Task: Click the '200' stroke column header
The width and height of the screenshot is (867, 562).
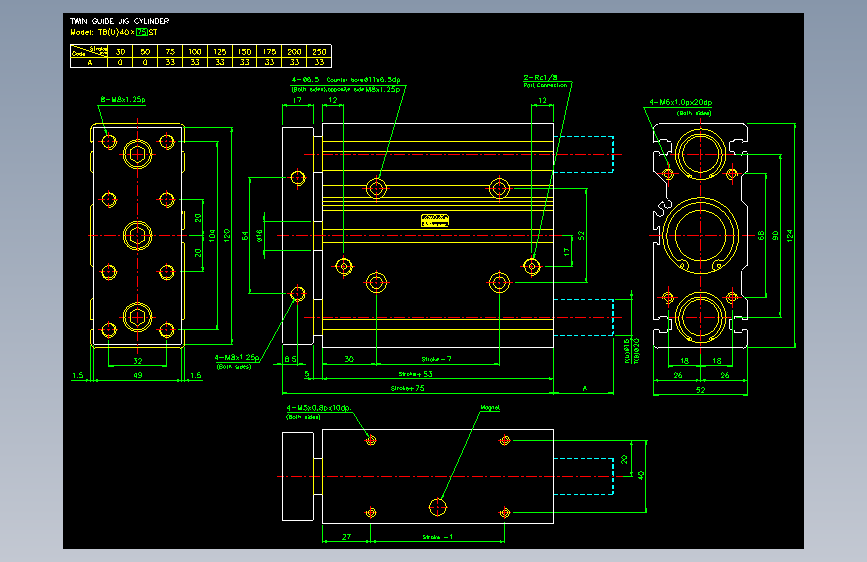Action: coord(294,51)
